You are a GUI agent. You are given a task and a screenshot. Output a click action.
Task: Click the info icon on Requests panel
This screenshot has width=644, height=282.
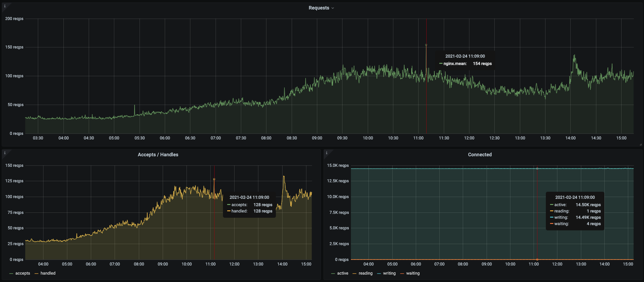[x=5, y=6]
